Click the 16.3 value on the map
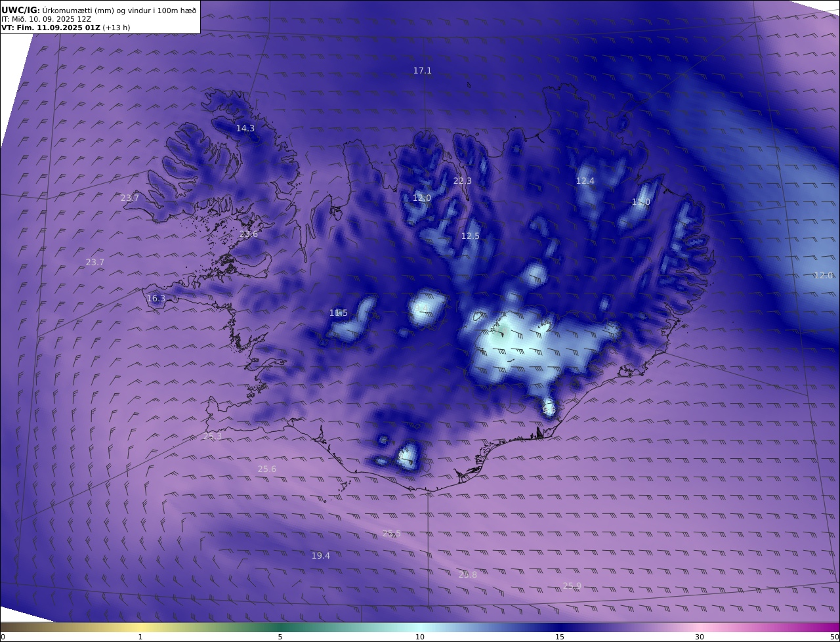 [156, 299]
